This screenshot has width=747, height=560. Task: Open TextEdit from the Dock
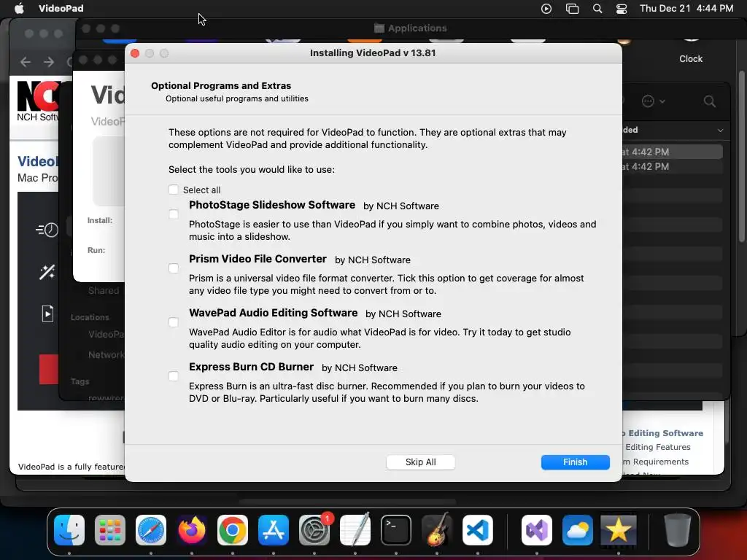[x=355, y=530]
